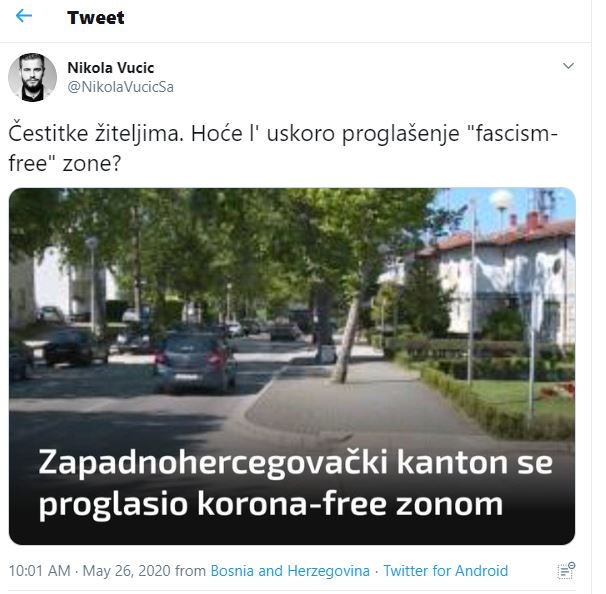Visit the @NikolaVucicSa handle
606x594 pixels.
[x=121, y=87]
